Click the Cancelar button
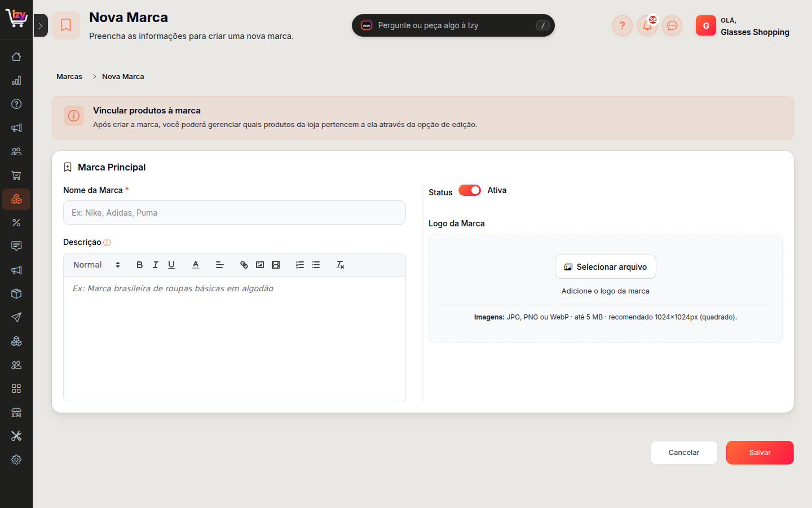The height and width of the screenshot is (508, 812). coord(684,453)
